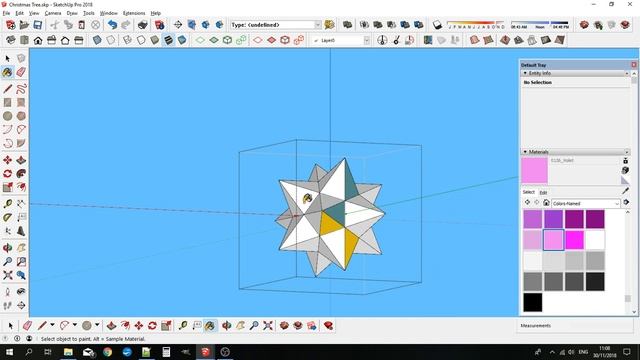Choose the pink Eraser tool in left toolbar
Image resolution: width=640 pixels, height=360 pixels.
pos(21,72)
